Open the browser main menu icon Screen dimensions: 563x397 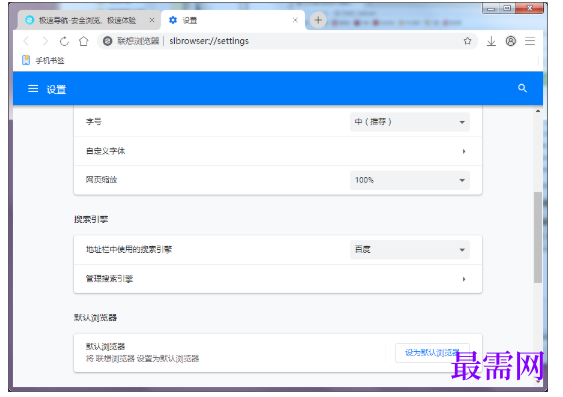point(530,41)
